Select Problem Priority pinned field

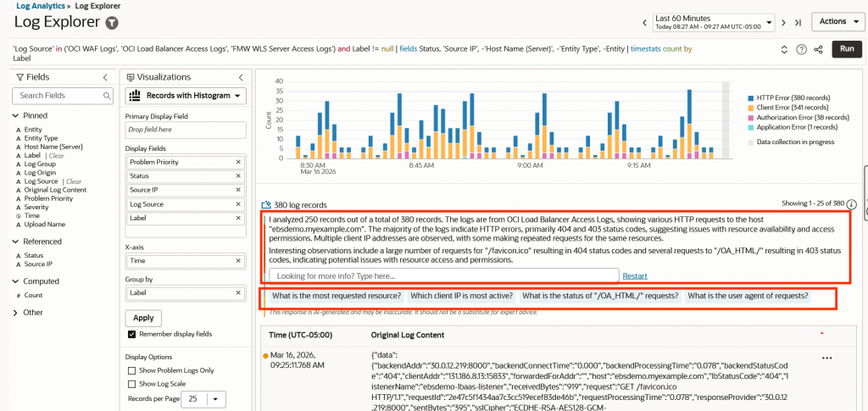(48, 198)
